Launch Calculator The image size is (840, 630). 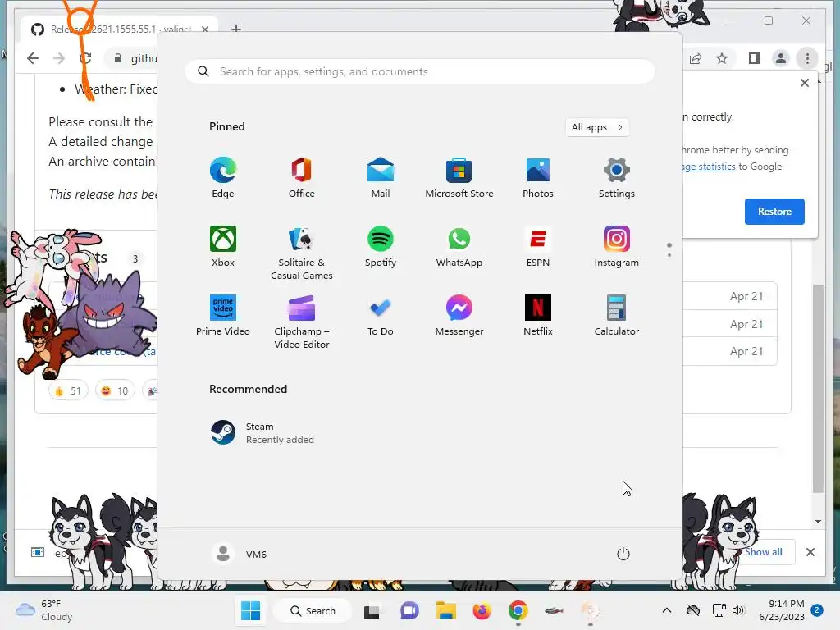[617, 315]
